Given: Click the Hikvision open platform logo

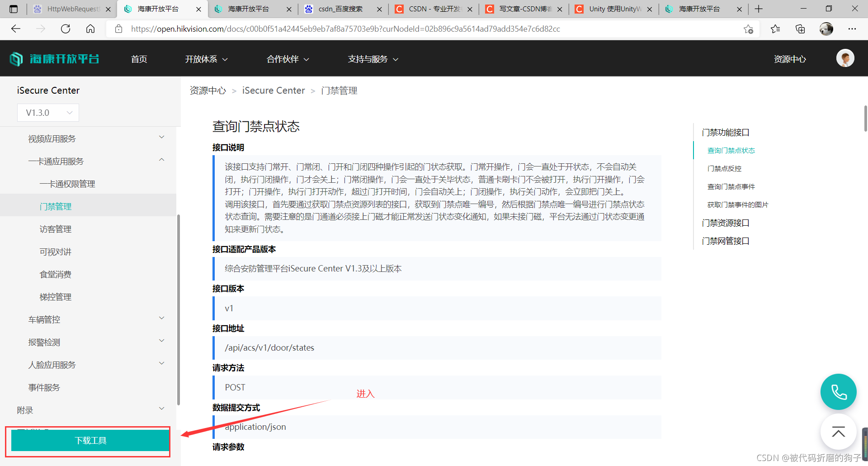Looking at the screenshot, I should (54, 59).
